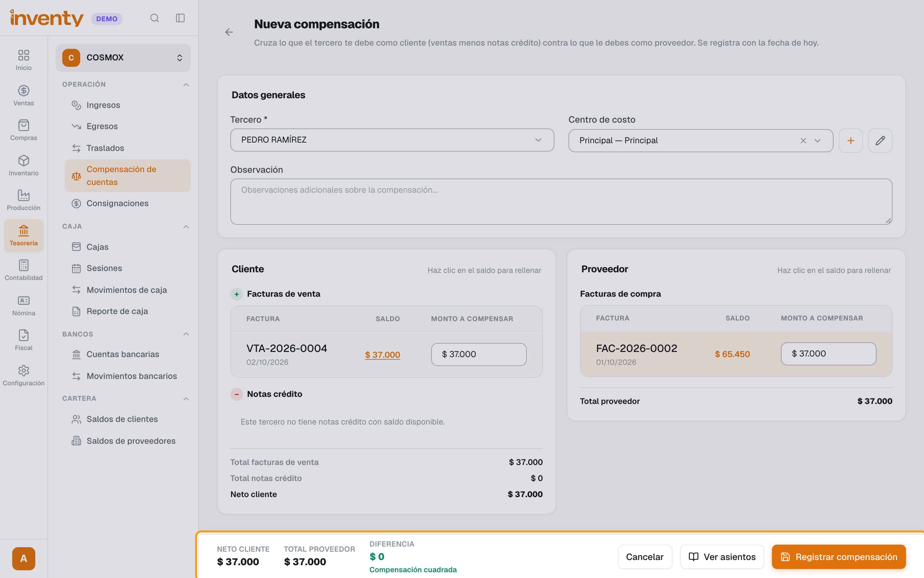Toggle the sidebar panel icon

[180, 18]
